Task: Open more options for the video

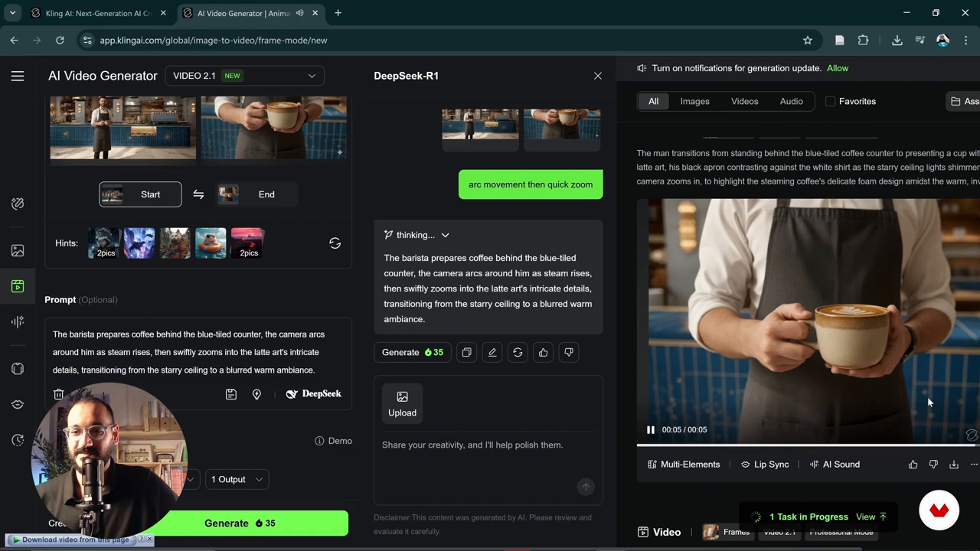Action: (973, 465)
